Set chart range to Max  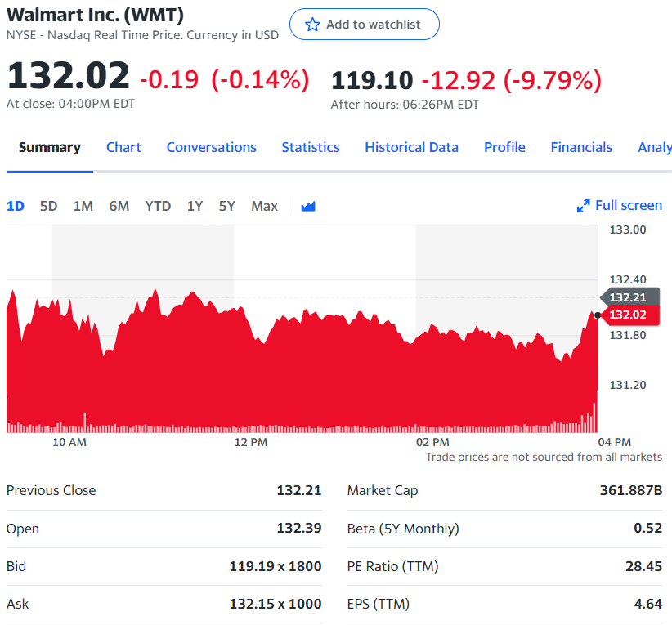click(x=264, y=207)
